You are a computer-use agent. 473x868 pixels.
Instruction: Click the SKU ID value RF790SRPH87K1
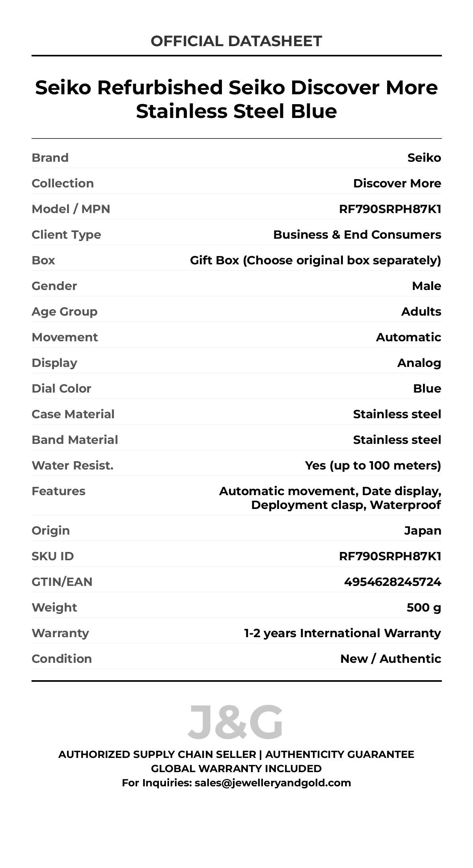coord(390,556)
